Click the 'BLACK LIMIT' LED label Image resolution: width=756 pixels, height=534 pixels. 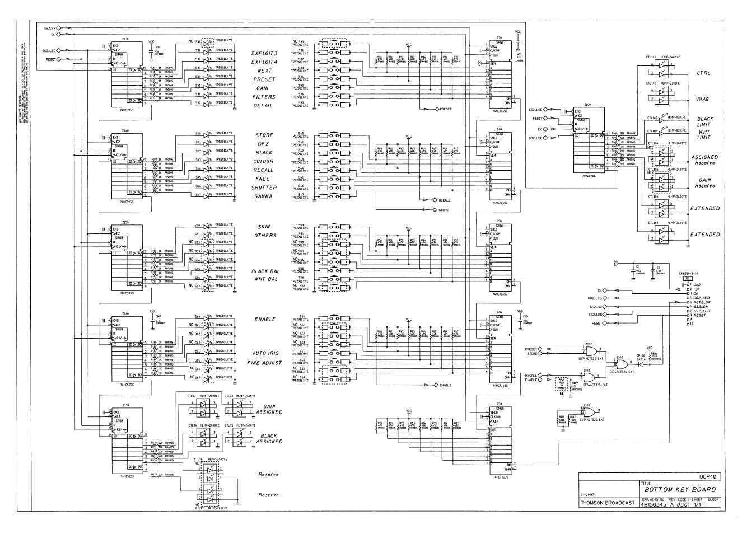705,121
